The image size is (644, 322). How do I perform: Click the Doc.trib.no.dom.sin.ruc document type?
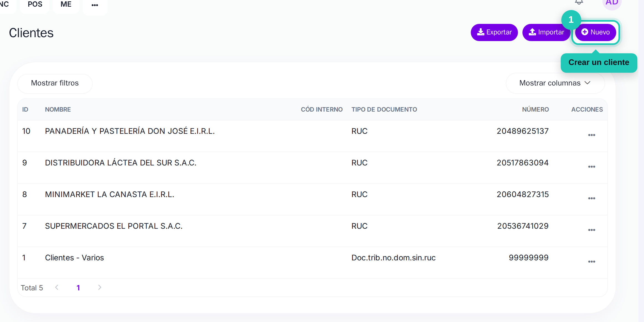click(x=394, y=258)
